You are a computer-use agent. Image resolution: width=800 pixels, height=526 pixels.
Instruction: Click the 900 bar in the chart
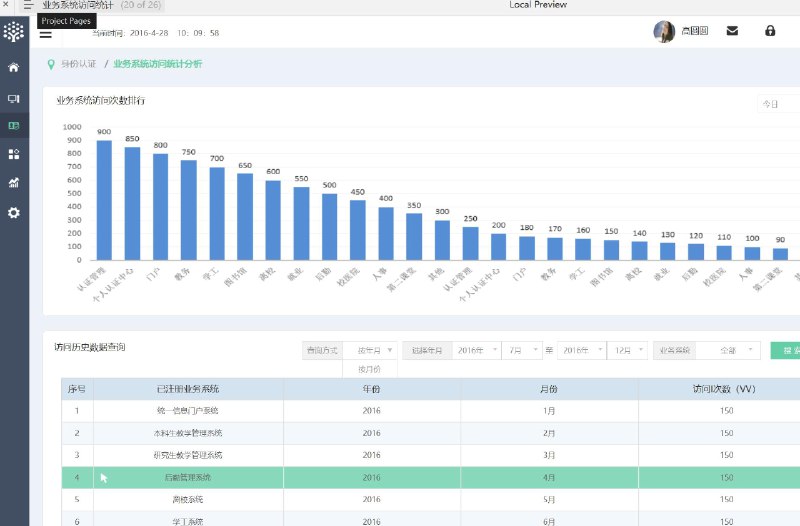(104, 201)
